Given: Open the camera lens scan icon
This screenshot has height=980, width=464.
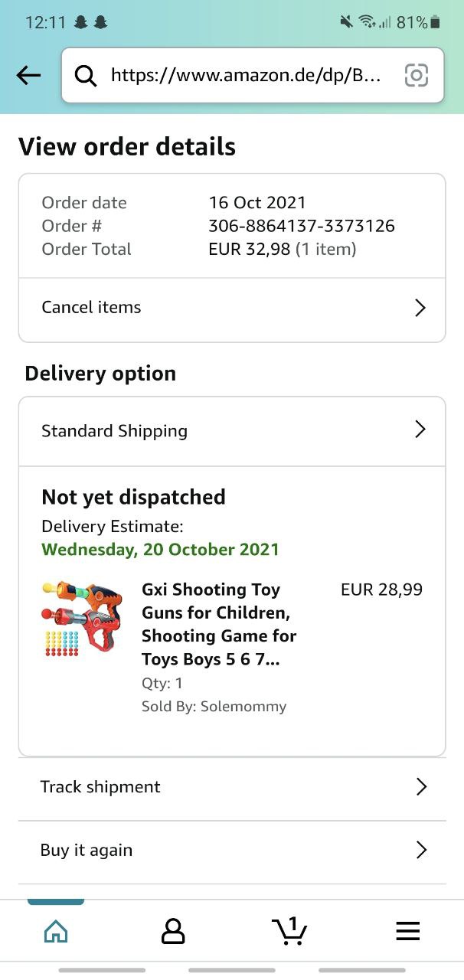Looking at the screenshot, I should [x=416, y=75].
